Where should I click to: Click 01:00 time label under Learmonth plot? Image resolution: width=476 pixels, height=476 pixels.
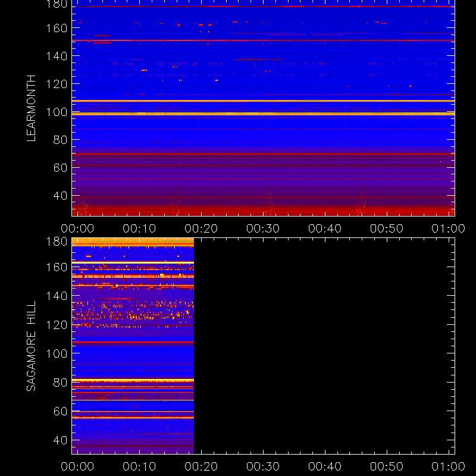click(x=449, y=228)
